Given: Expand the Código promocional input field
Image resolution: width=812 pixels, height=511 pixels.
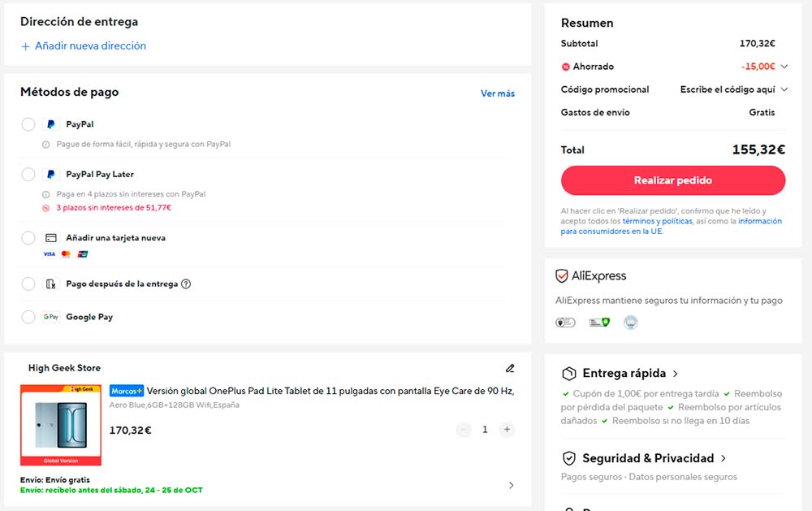Looking at the screenshot, I should click(733, 89).
